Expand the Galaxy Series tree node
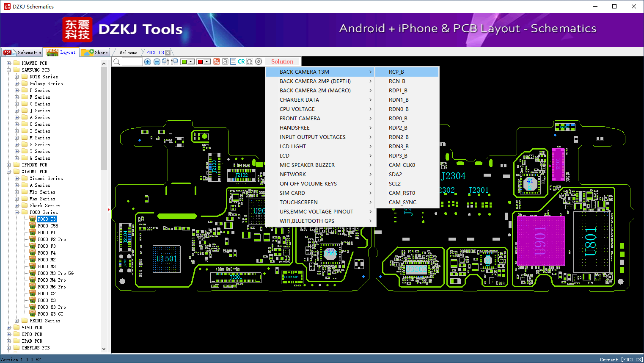Viewport: 644px width, 363px height. [x=17, y=83]
